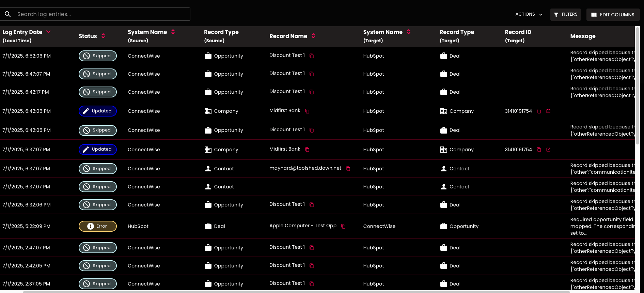The image size is (644, 293).
Task: Open record 31410191754 externally in 6:42:06 PM row
Action: tap(548, 111)
